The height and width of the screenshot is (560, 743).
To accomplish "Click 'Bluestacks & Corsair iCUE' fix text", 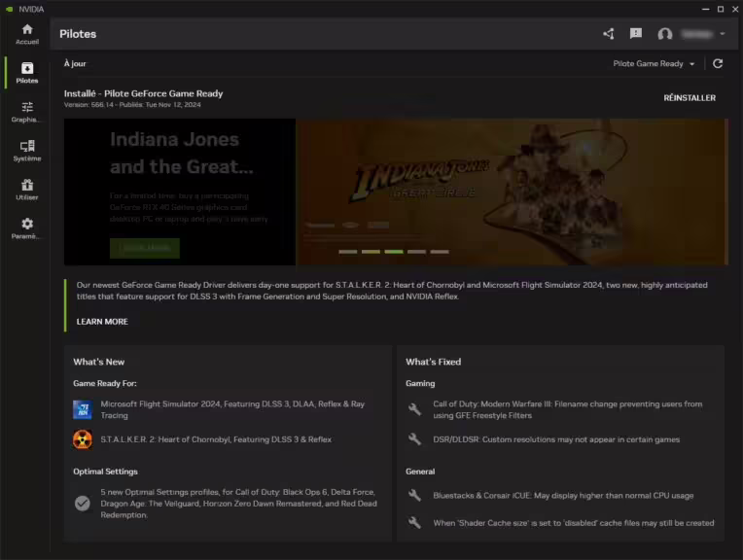I will (x=563, y=496).
